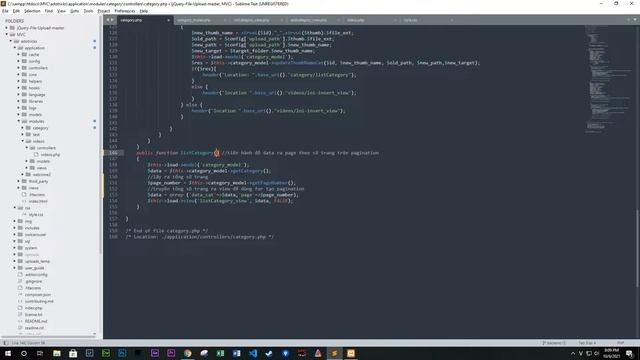This screenshot has width=640, height=360.
Task: Expand the third_party folder
Action: (19, 181)
